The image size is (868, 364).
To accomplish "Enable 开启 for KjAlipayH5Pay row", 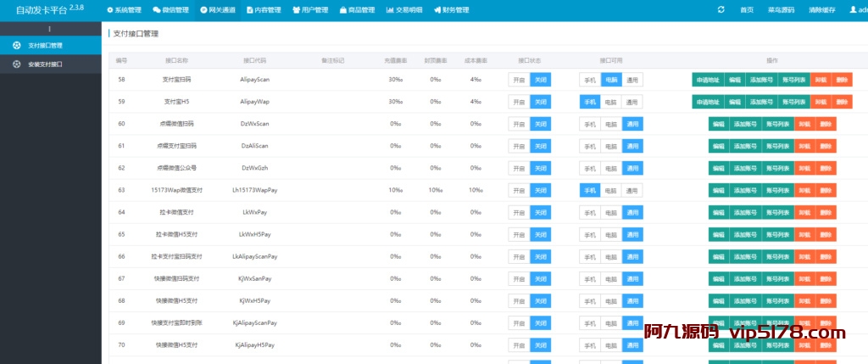I will [x=519, y=345].
